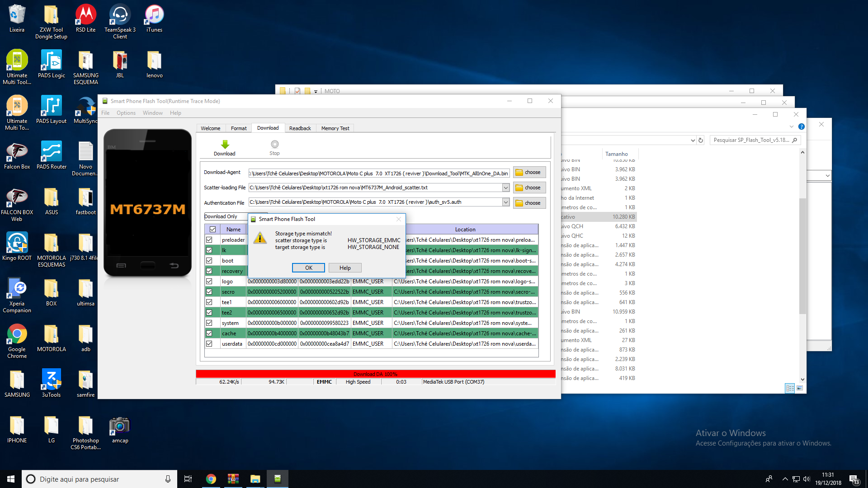Viewport: 868px width, 488px height.
Task: Open the File menu in Flash Tool
Action: tap(105, 113)
